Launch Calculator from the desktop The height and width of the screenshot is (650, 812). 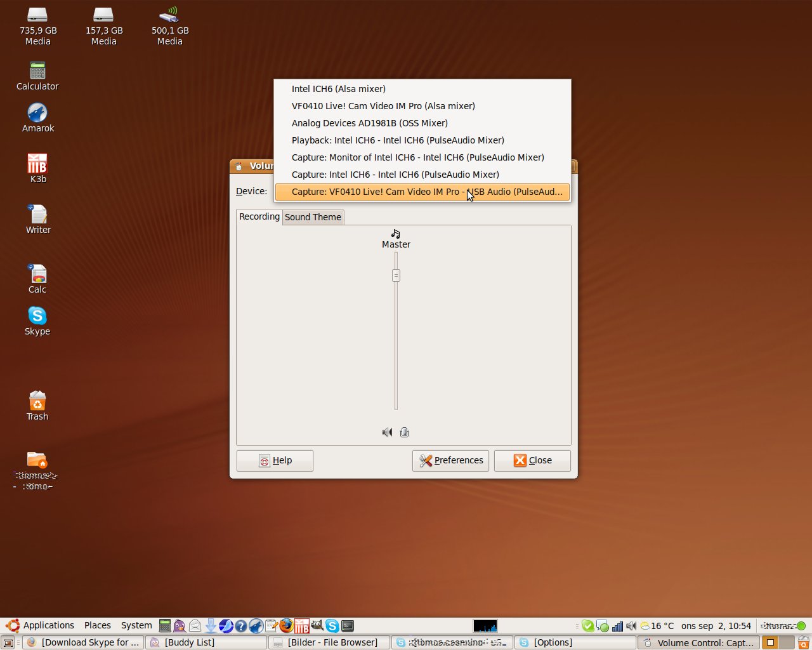pyautogui.click(x=37, y=76)
